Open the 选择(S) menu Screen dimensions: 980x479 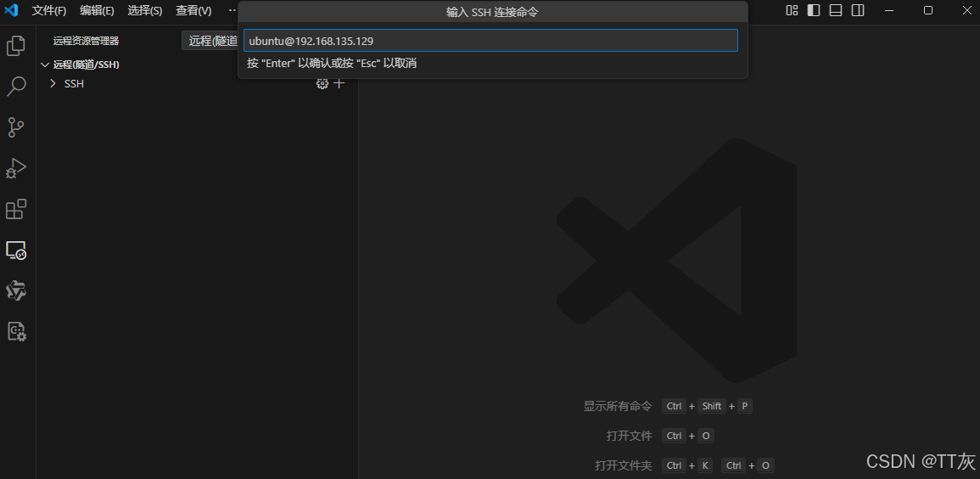[145, 11]
